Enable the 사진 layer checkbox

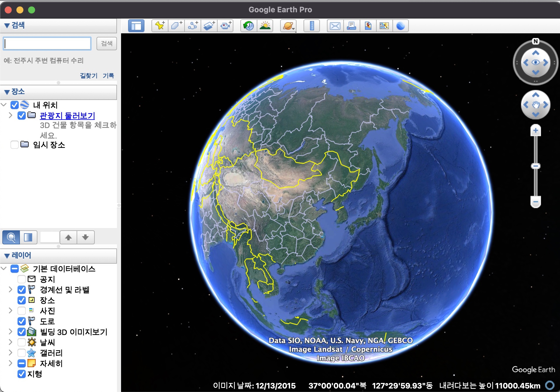pos(21,311)
